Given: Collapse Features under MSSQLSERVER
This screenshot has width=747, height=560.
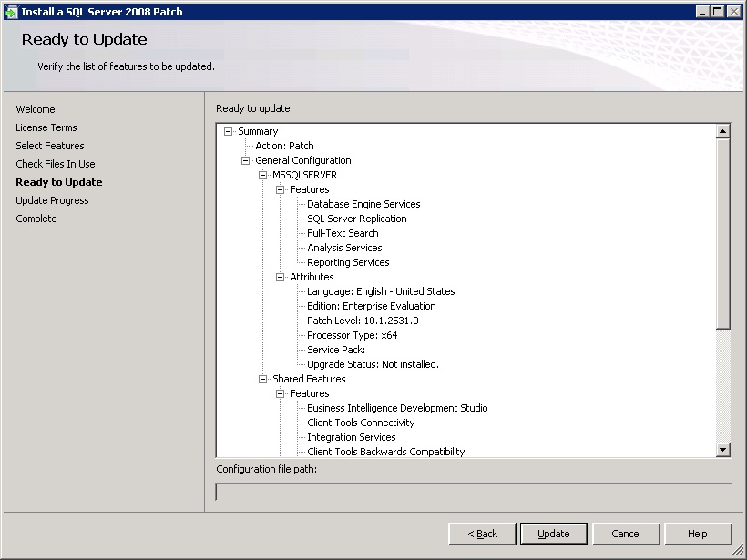Looking at the screenshot, I should coord(281,190).
